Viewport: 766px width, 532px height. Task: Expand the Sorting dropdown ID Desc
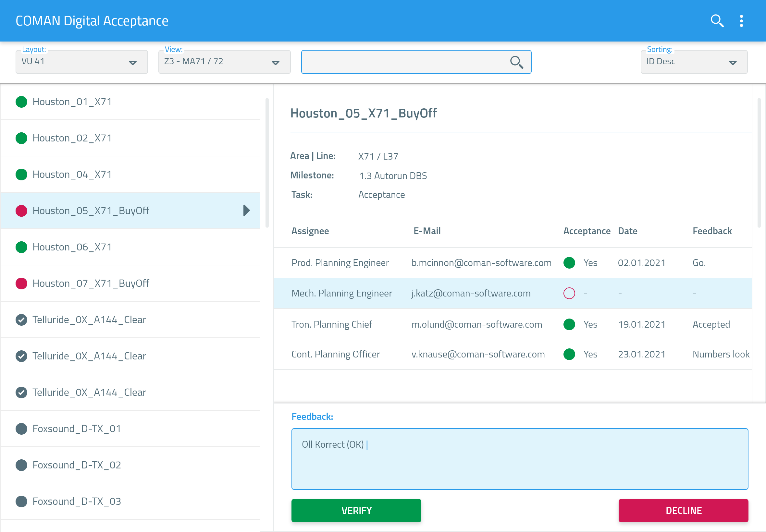tap(694, 62)
